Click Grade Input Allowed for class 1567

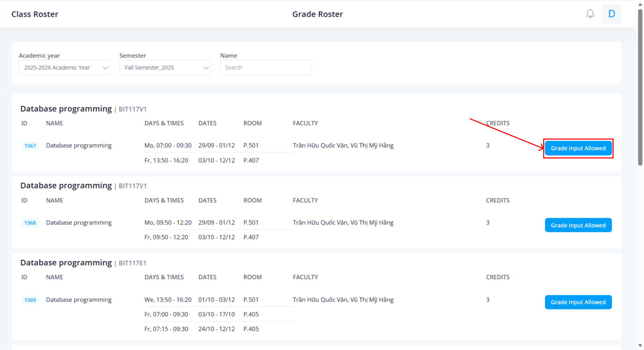click(578, 148)
